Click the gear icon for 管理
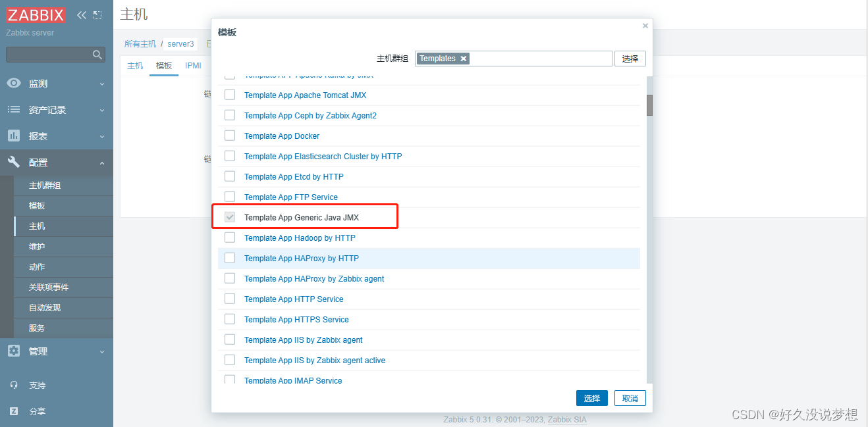The width and height of the screenshot is (868, 427). (x=14, y=351)
